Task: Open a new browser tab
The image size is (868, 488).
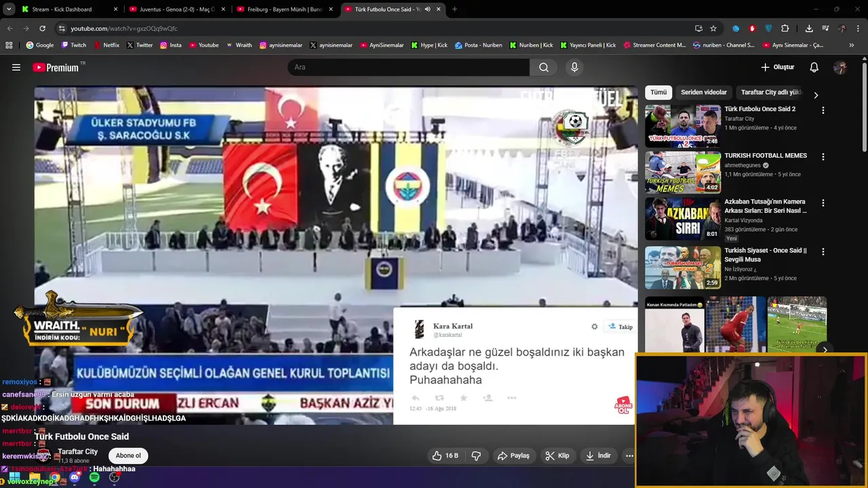Action: [x=454, y=9]
